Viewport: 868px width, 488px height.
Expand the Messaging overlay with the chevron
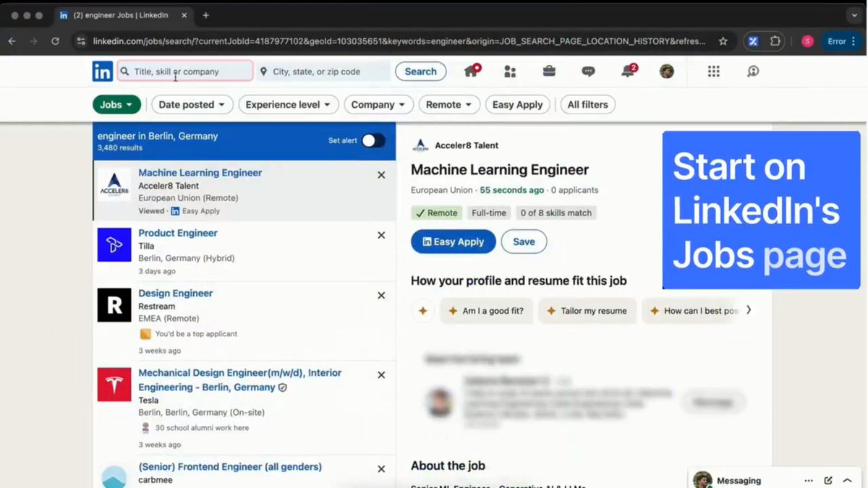tap(848, 481)
